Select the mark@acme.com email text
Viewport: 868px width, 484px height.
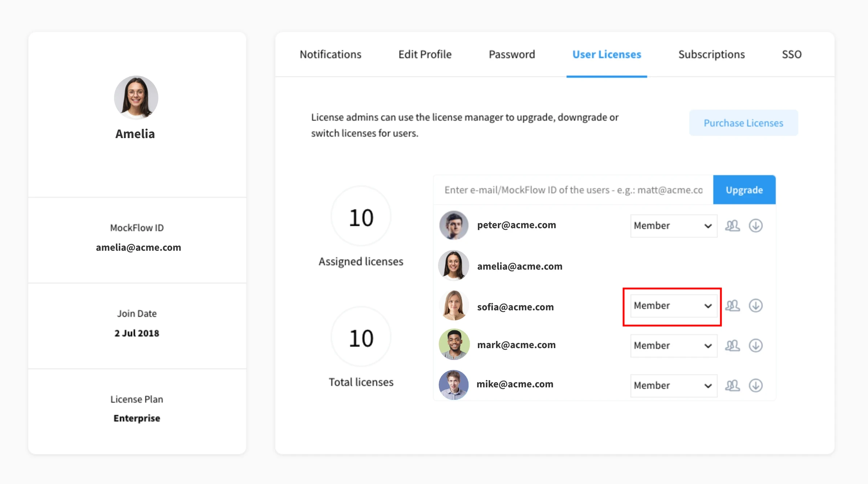tap(516, 345)
